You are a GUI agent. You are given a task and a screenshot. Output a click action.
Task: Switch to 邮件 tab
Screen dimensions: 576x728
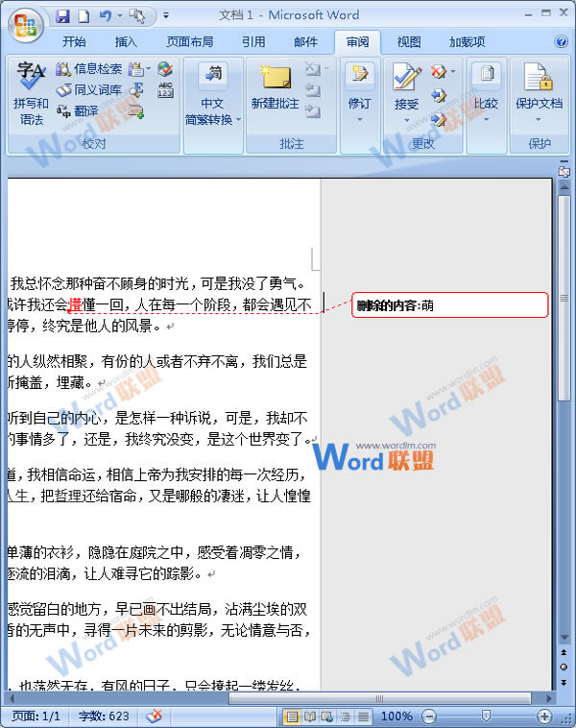306,42
